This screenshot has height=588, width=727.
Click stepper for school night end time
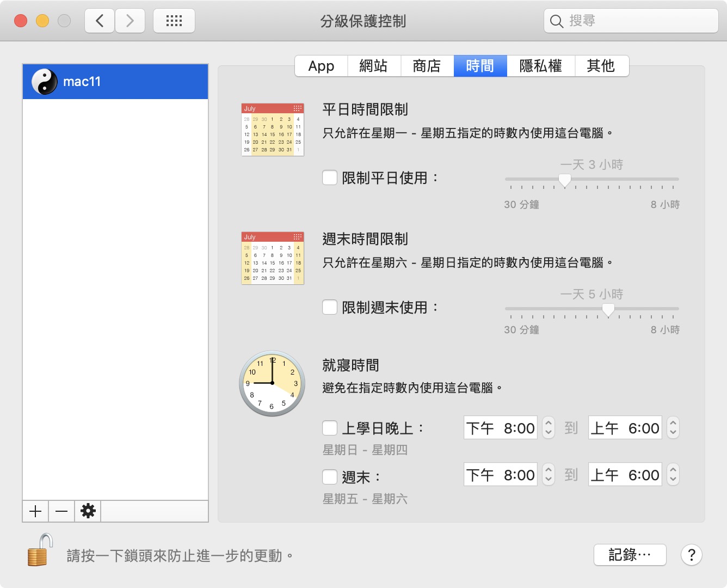pos(673,428)
